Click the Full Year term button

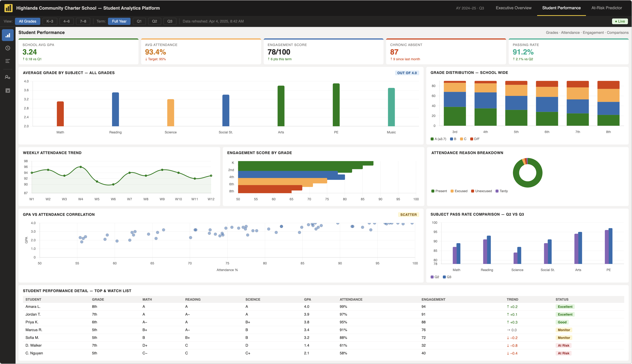tap(119, 21)
